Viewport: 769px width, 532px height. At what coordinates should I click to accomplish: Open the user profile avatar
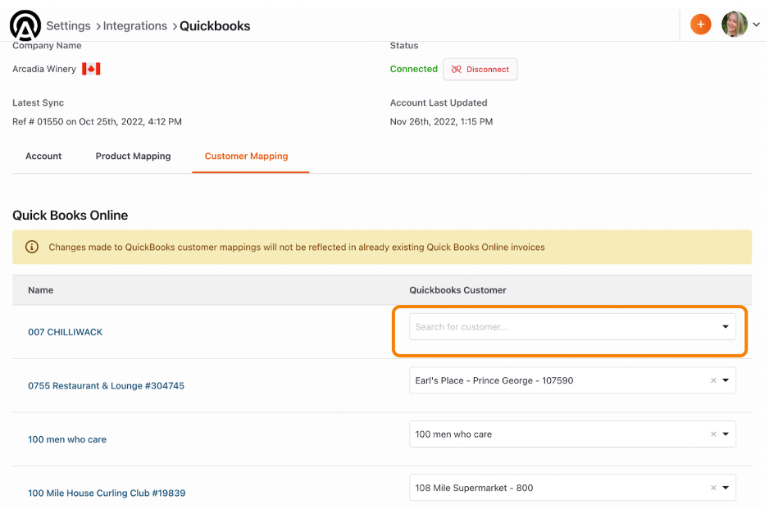(734, 24)
